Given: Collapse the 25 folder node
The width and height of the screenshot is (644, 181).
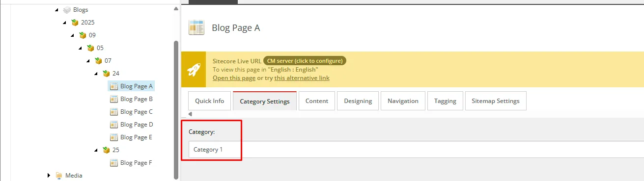Looking at the screenshot, I should coord(96,150).
